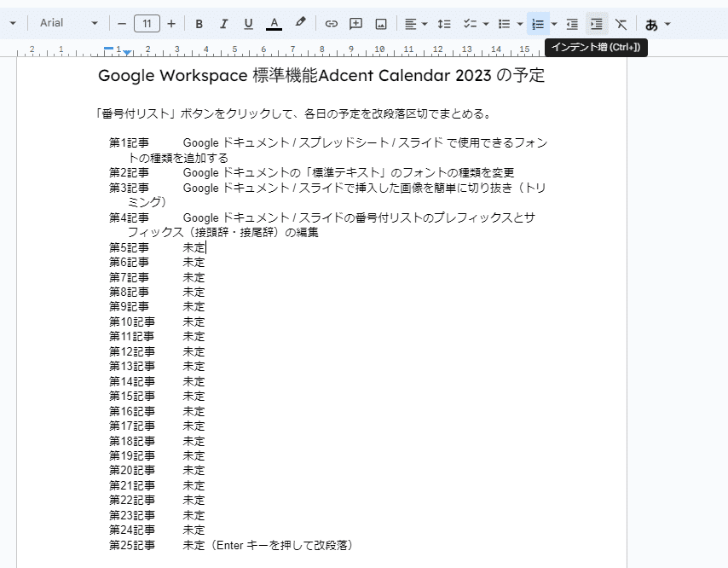The height and width of the screenshot is (568, 728).
Task: Place cursor in 第3記事 トリミング line
Action: [x=327, y=195]
